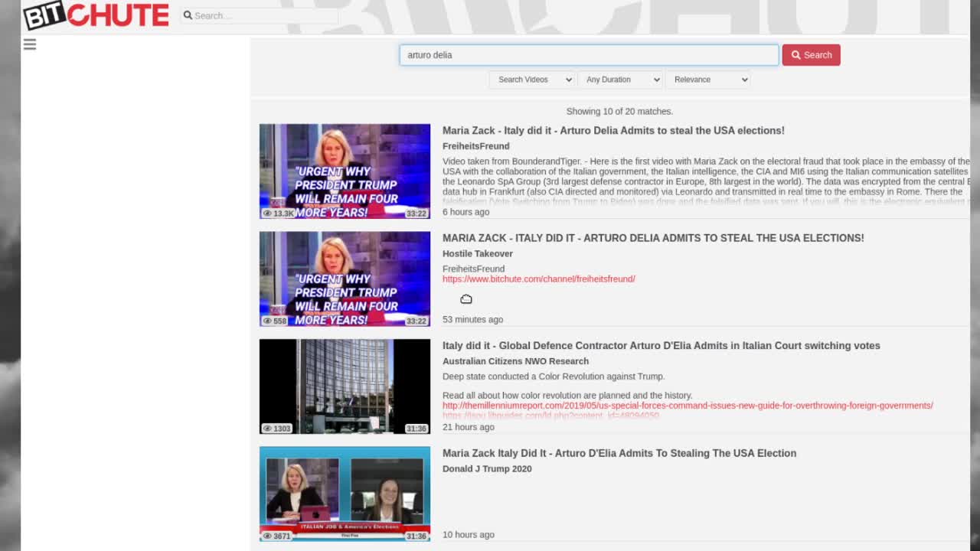Click eye view-count icon on 558 thumbnail
The image size is (980, 551).
[x=267, y=321]
